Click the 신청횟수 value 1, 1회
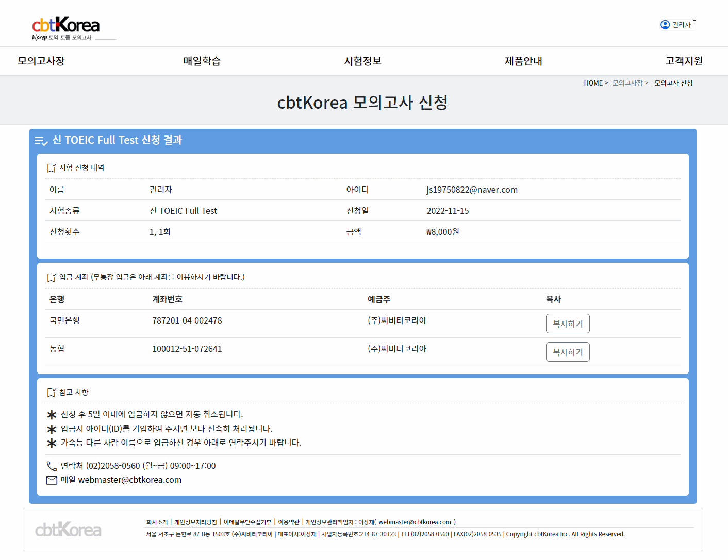 [160, 232]
